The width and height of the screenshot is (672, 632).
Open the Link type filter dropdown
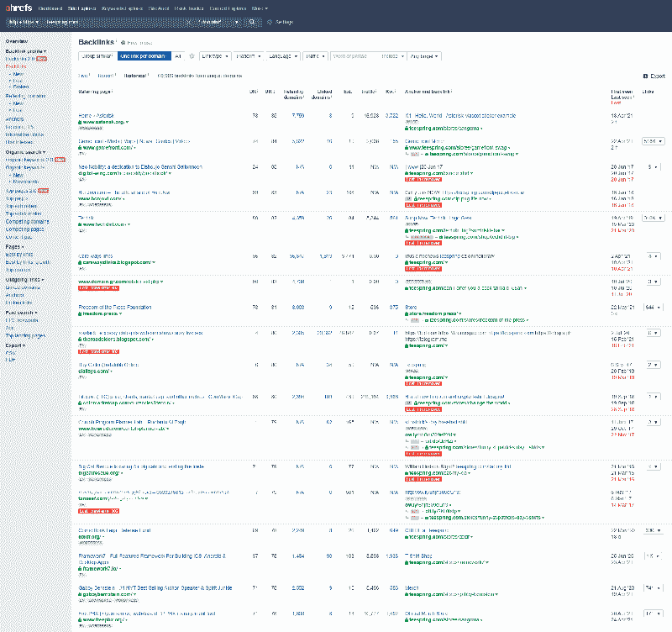[x=215, y=56]
